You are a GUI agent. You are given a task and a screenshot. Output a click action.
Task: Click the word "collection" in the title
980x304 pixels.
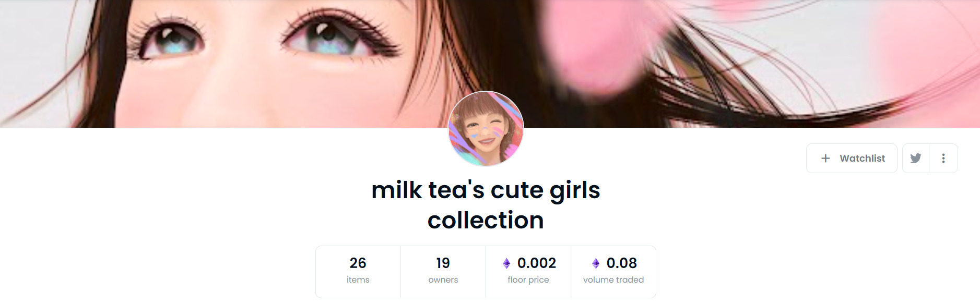coord(486,220)
